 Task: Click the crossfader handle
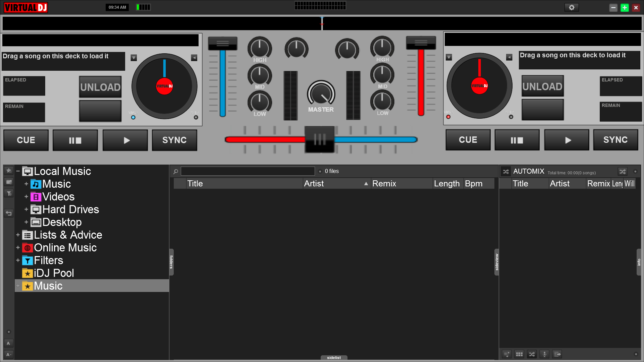click(x=319, y=139)
